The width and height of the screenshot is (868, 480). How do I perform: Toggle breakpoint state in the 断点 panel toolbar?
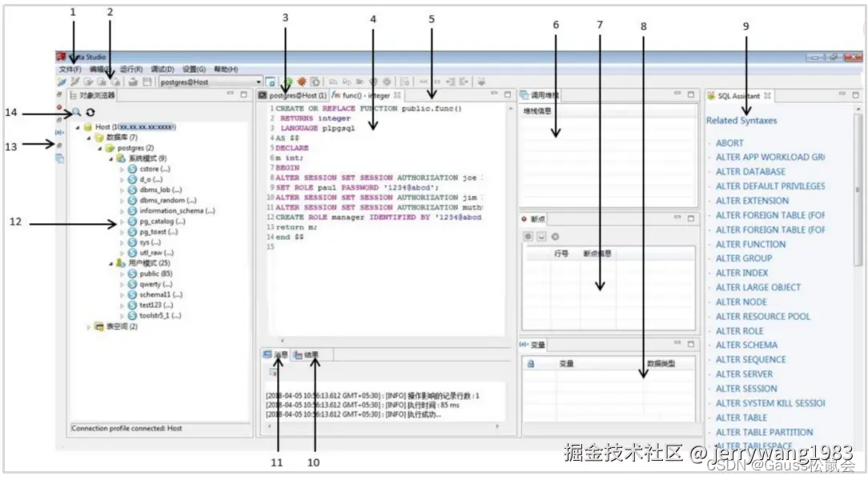[x=528, y=236]
